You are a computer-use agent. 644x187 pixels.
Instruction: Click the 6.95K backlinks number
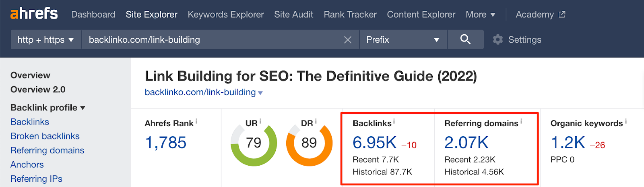[x=375, y=143]
